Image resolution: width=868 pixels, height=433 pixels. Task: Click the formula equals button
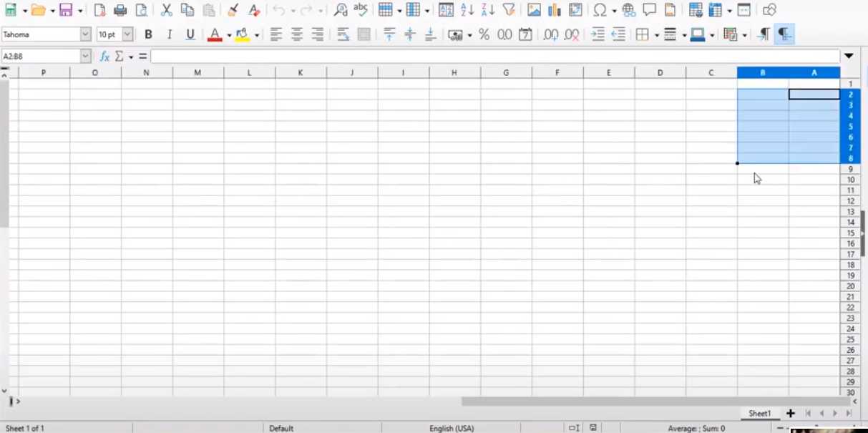(x=143, y=56)
